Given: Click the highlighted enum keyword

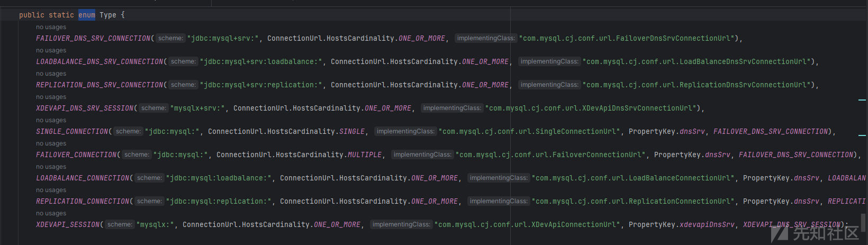Looking at the screenshot, I should [87, 15].
